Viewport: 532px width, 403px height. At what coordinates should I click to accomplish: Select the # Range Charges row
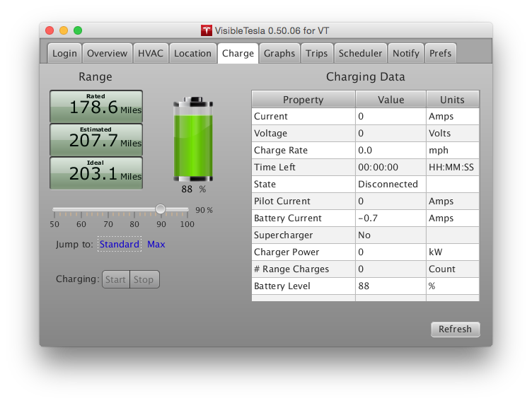tap(366, 269)
